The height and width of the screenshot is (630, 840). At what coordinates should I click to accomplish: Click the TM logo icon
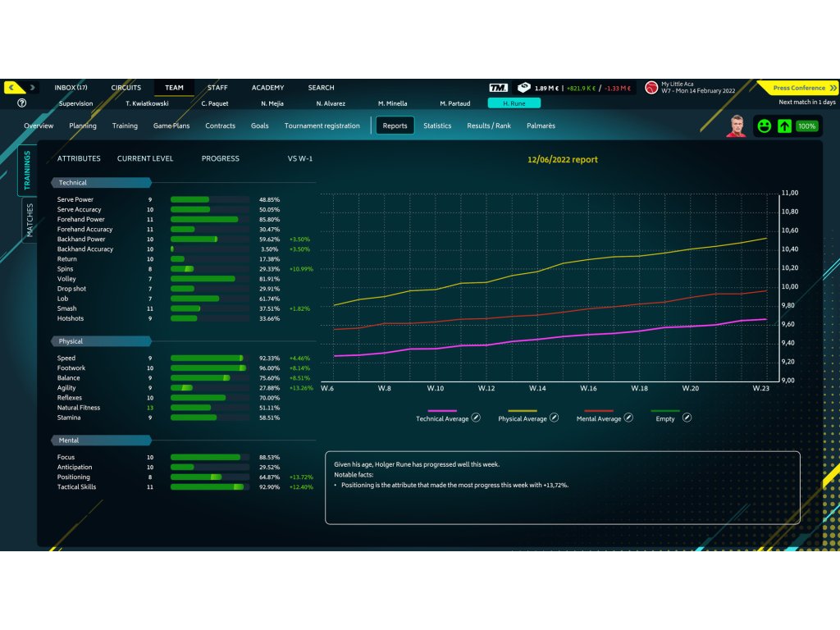498,88
